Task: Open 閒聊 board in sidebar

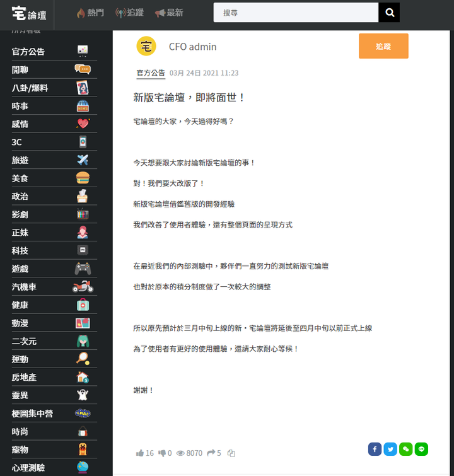Action: (54, 69)
